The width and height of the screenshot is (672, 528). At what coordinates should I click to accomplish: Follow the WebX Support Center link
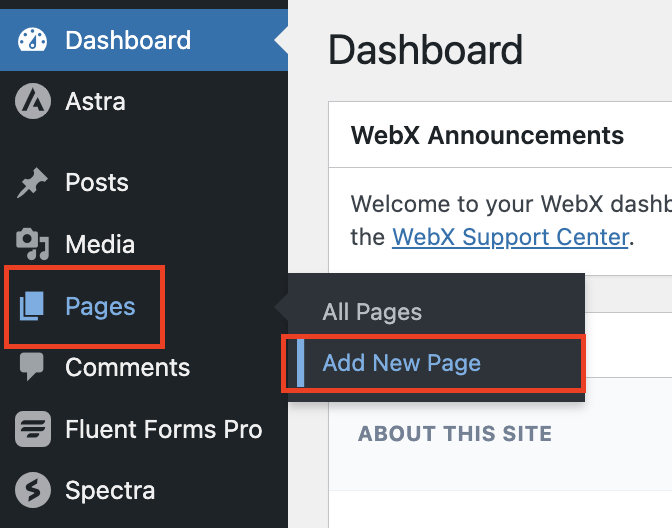[x=510, y=237]
